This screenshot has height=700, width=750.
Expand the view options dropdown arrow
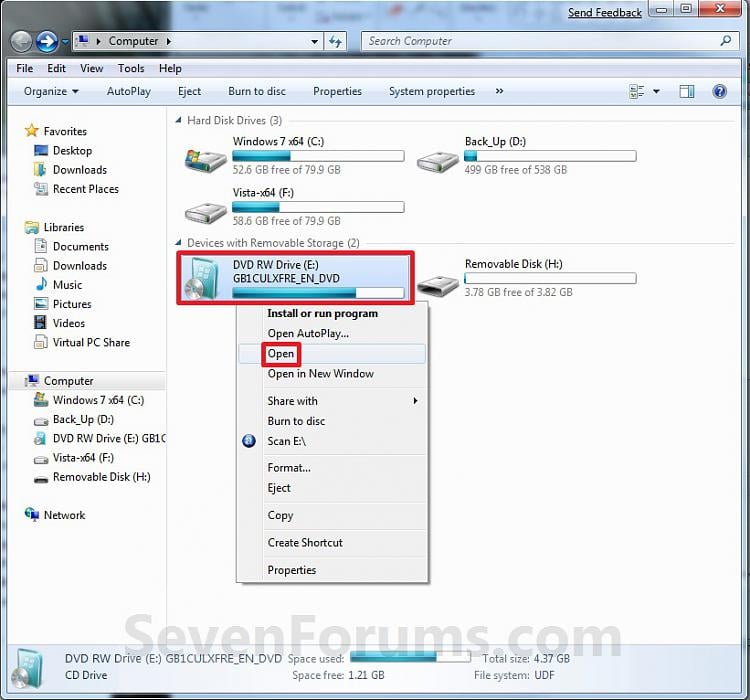[x=656, y=91]
